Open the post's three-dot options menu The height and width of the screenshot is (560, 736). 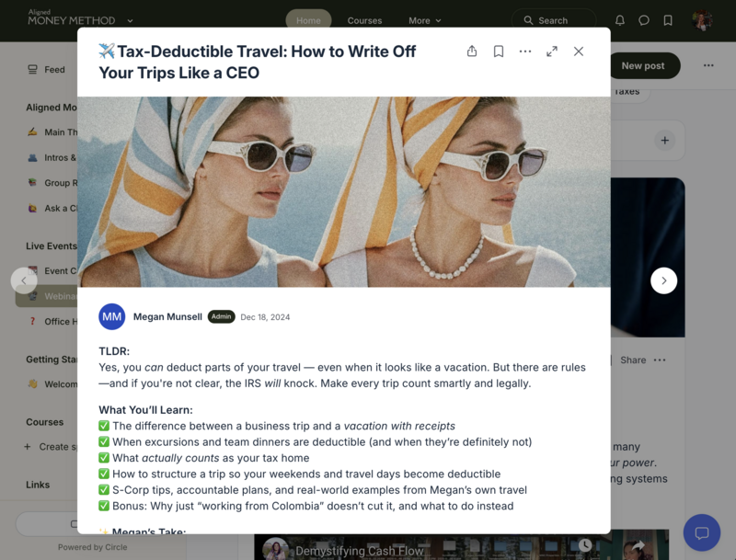(x=525, y=51)
